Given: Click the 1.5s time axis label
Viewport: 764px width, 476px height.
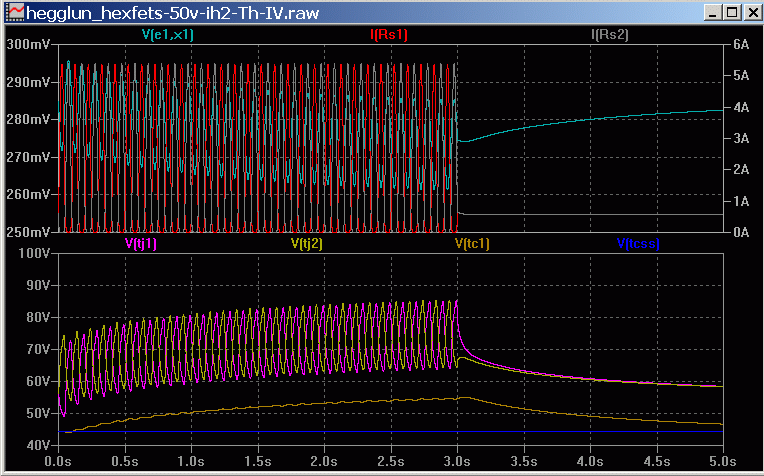Looking at the screenshot, I should [257, 461].
